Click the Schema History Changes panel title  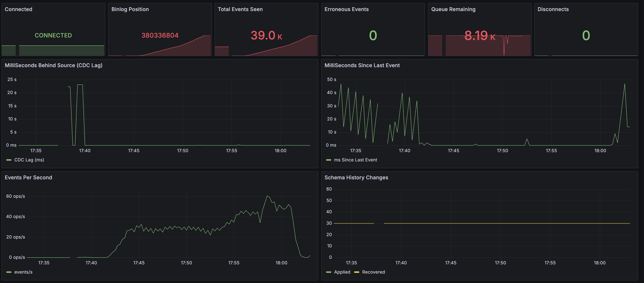point(356,177)
